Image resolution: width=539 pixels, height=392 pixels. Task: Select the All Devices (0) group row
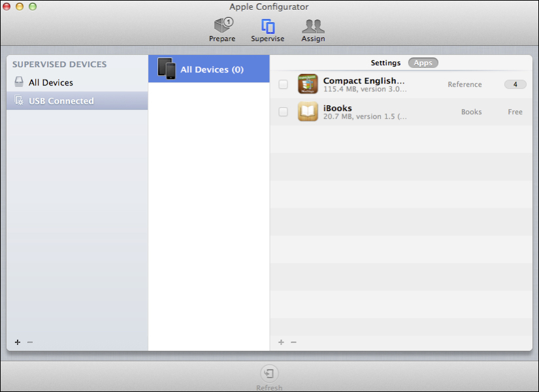208,69
